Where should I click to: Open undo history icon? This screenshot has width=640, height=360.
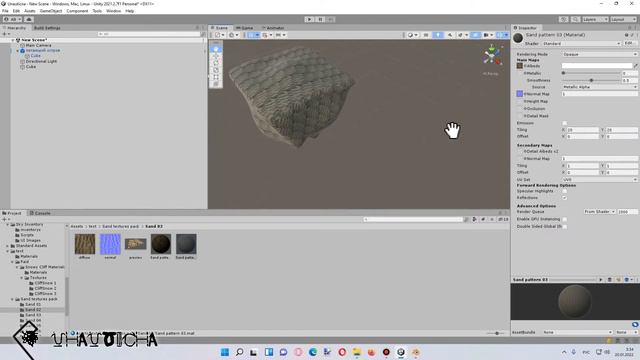[563, 19]
